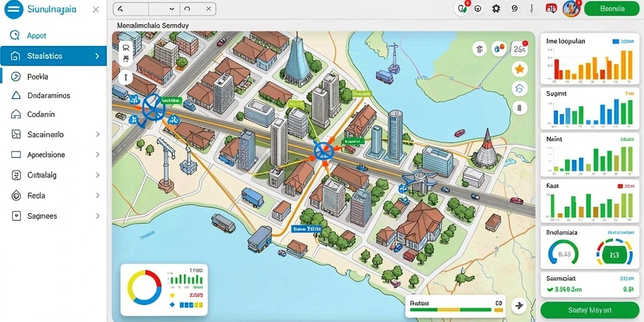The width and height of the screenshot is (644, 322).
Task: Expand the Sacainenlo chevron arrow
Action: (97, 135)
